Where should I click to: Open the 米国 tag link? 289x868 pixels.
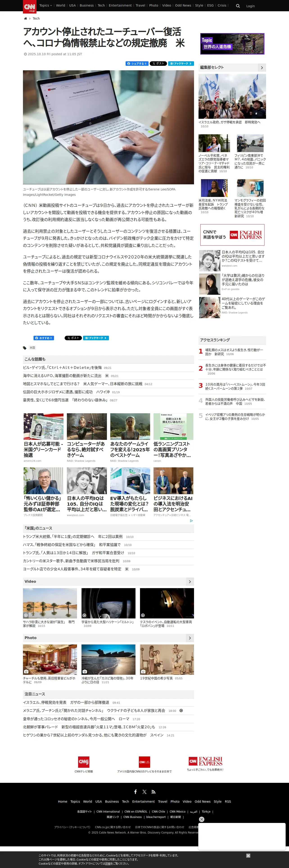[32, 348]
